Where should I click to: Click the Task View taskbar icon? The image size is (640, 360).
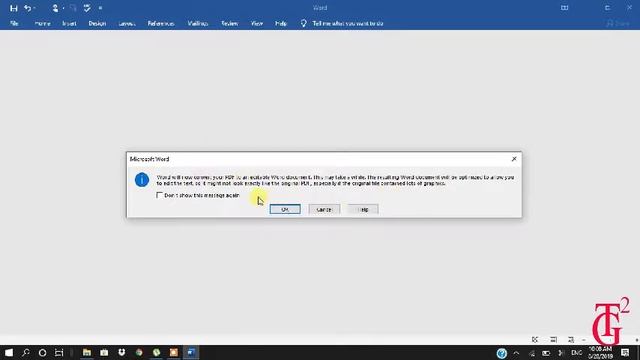pyautogui.click(x=59, y=353)
